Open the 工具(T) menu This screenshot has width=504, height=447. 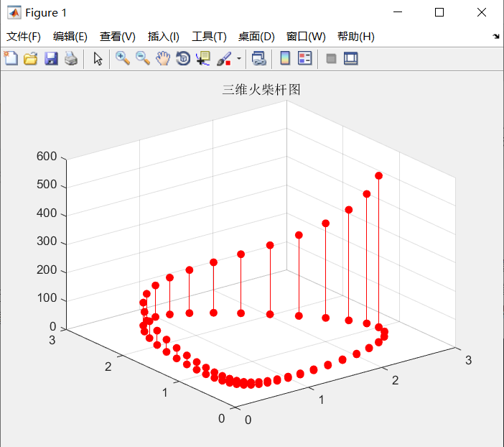209,37
